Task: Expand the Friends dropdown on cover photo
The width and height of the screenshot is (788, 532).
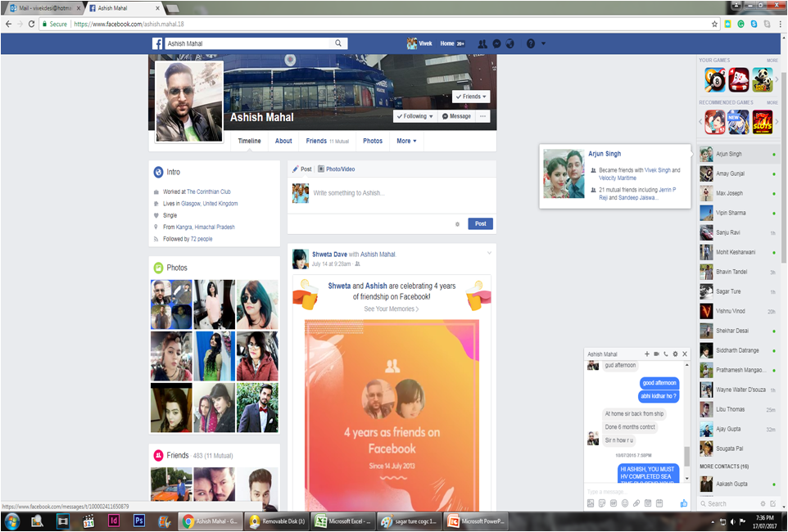Action: 471,97
